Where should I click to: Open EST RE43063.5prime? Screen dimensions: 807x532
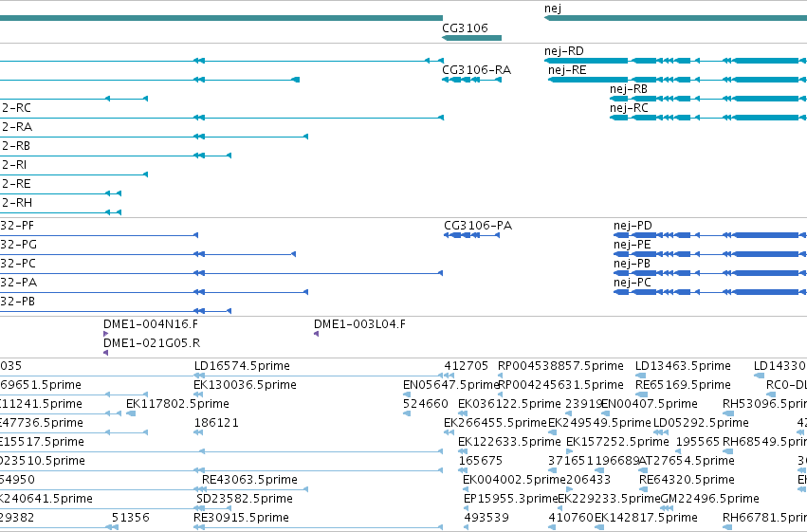pyautogui.click(x=249, y=480)
